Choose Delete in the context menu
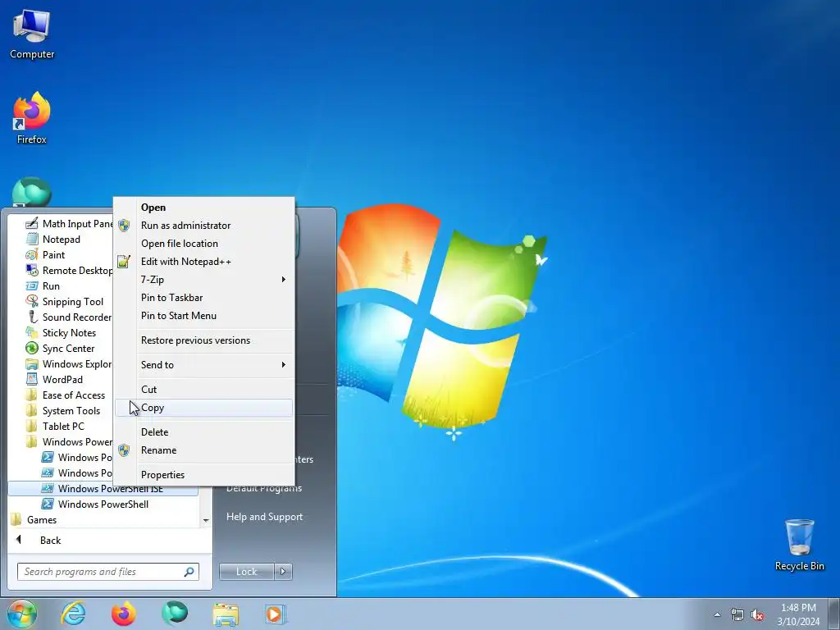The image size is (840, 630). [x=203, y=431]
